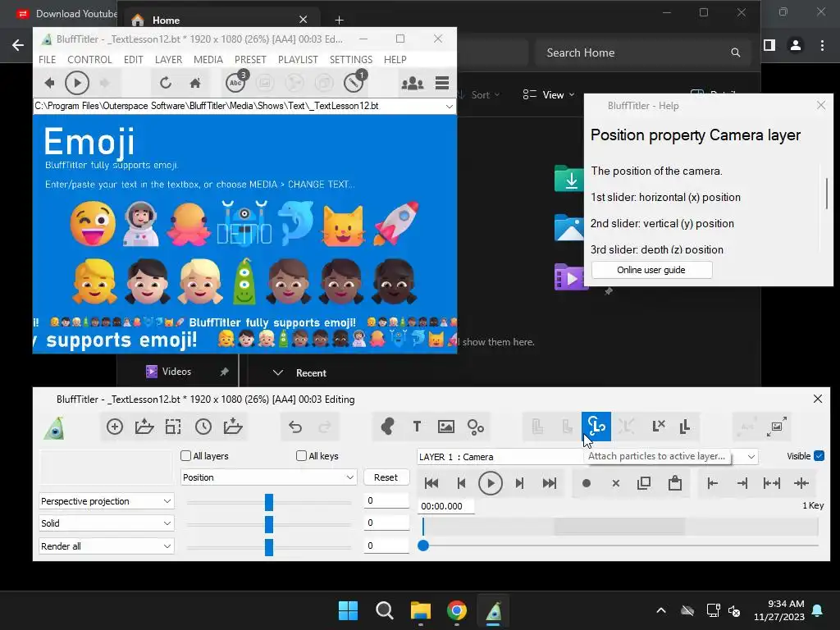Click the record keyframe dot icon

(586, 483)
